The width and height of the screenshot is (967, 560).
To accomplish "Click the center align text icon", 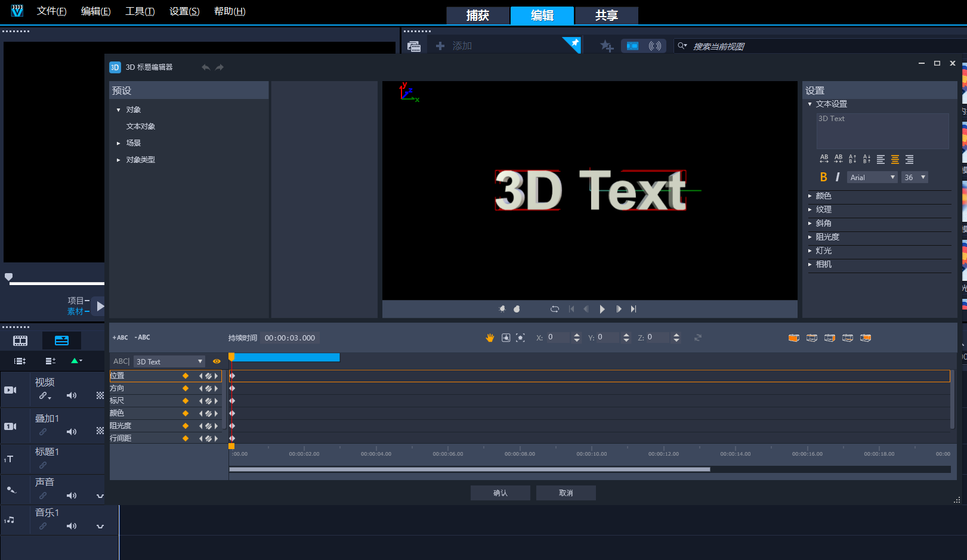I will pos(895,159).
